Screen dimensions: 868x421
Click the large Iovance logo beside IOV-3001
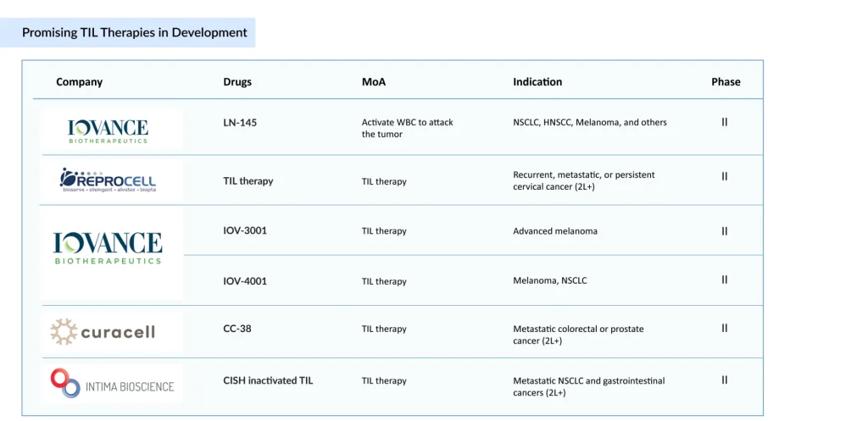(x=108, y=248)
